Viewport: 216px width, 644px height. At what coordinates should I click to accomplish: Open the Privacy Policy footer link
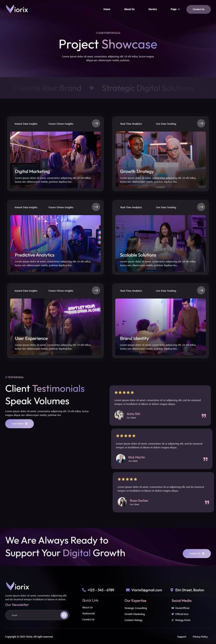(200, 636)
